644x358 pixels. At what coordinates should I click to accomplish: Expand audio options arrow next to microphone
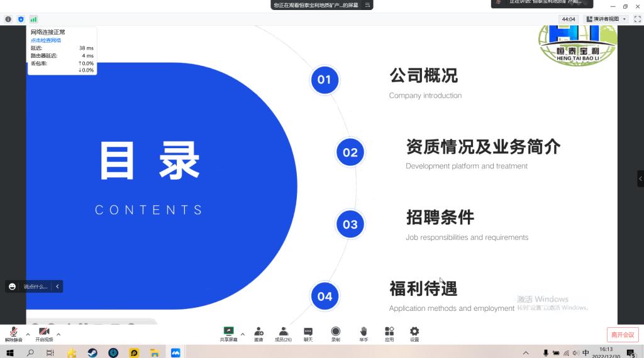tap(28, 334)
